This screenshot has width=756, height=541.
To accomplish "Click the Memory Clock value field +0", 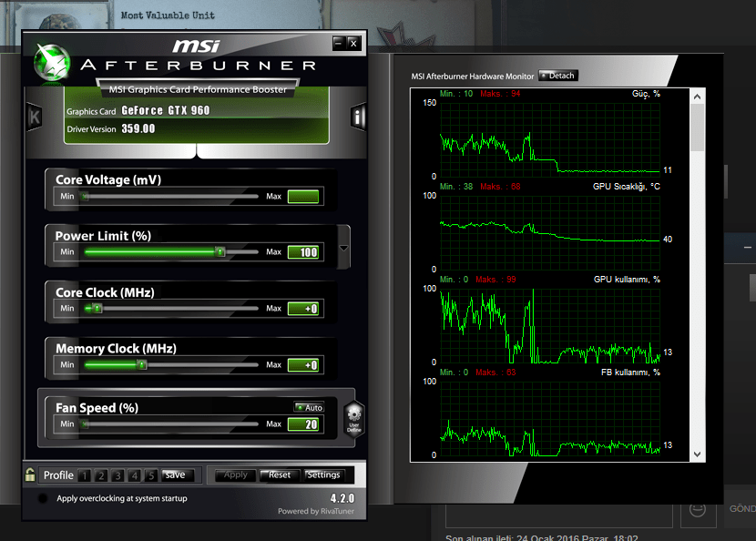I will click(303, 365).
